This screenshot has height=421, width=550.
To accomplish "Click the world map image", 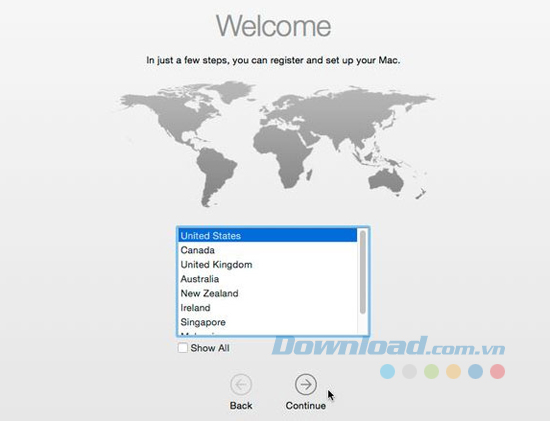I will (x=275, y=144).
